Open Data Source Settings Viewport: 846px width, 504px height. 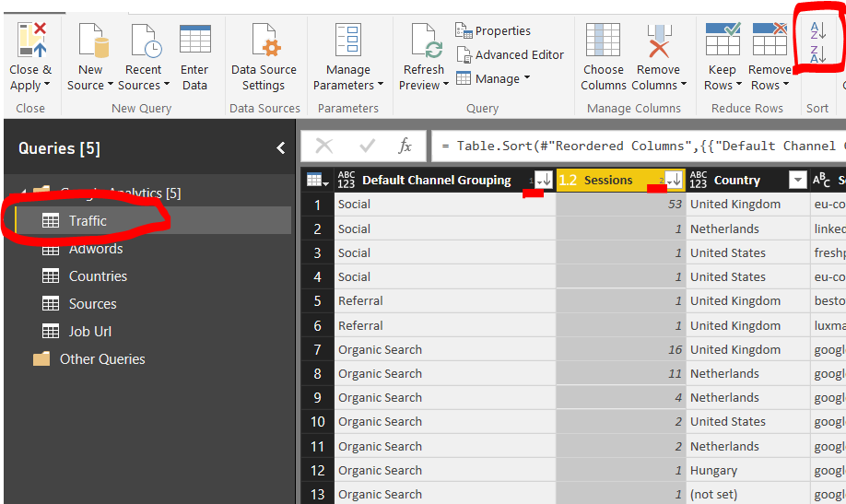tap(264, 56)
